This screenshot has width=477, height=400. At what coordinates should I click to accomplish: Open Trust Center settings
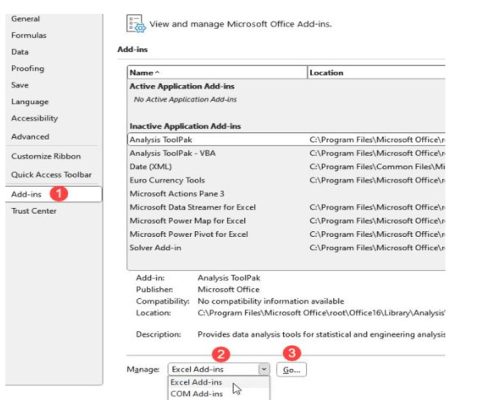click(34, 211)
